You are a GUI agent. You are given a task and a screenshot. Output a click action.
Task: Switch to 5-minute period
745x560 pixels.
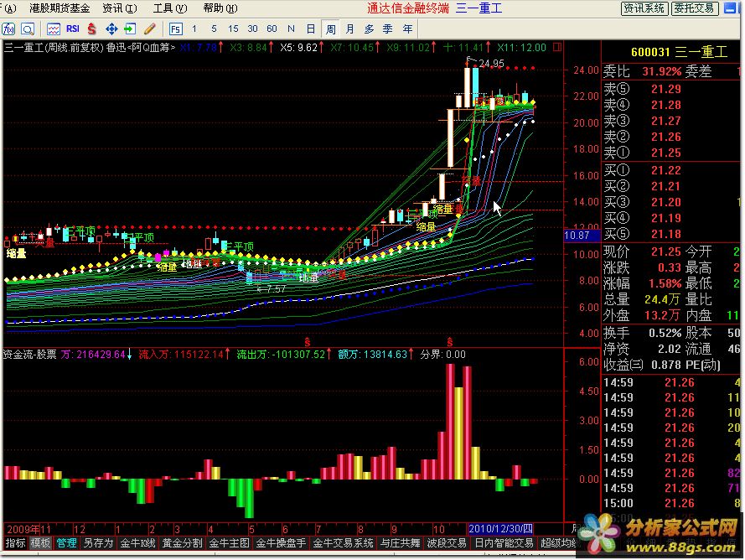tap(214, 29)
